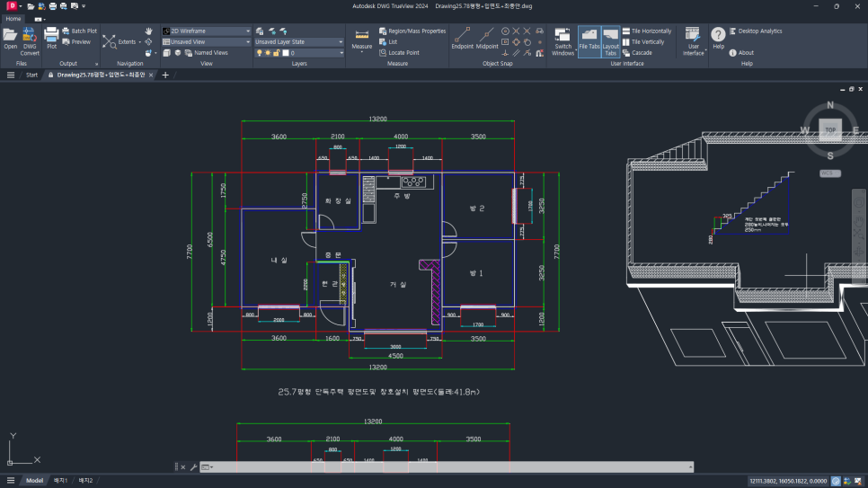868x488 pixels.
Task: Toggle layer on/off lightbulb icon
Action: point(259,53)
